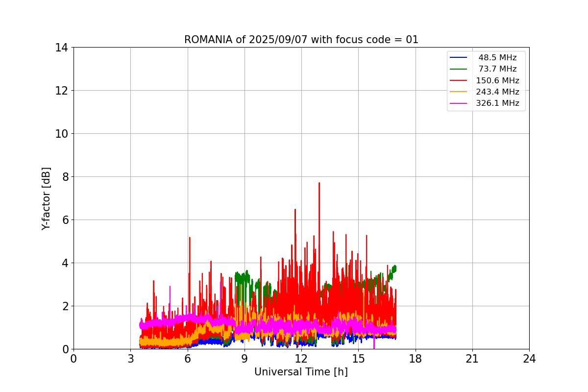Click the x-axis tick label '9'
588x392 pixels.
244,359
